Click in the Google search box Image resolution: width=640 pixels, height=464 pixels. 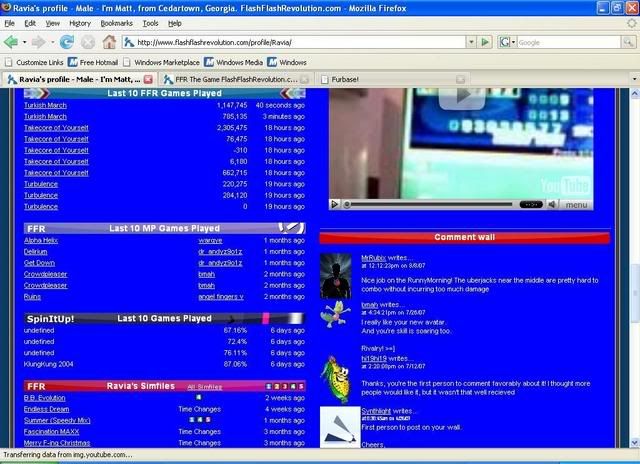pyautogui.click(x=570, y=42)
